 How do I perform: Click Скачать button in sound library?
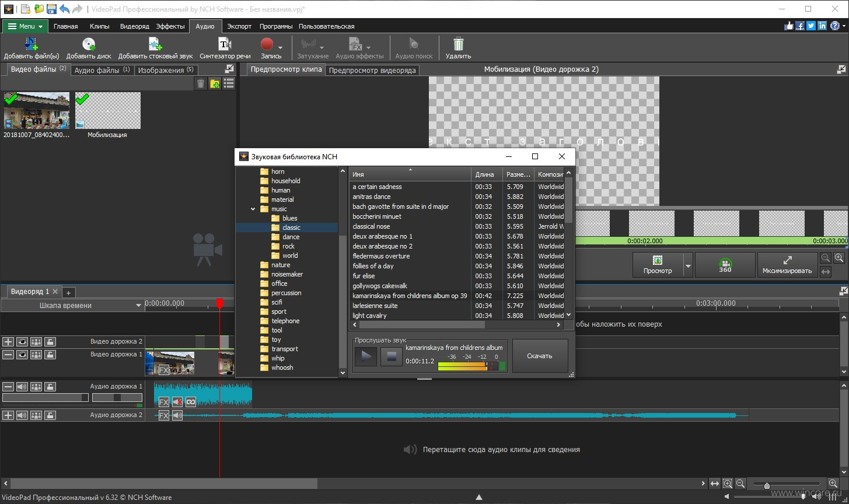(x=540, y=356)
